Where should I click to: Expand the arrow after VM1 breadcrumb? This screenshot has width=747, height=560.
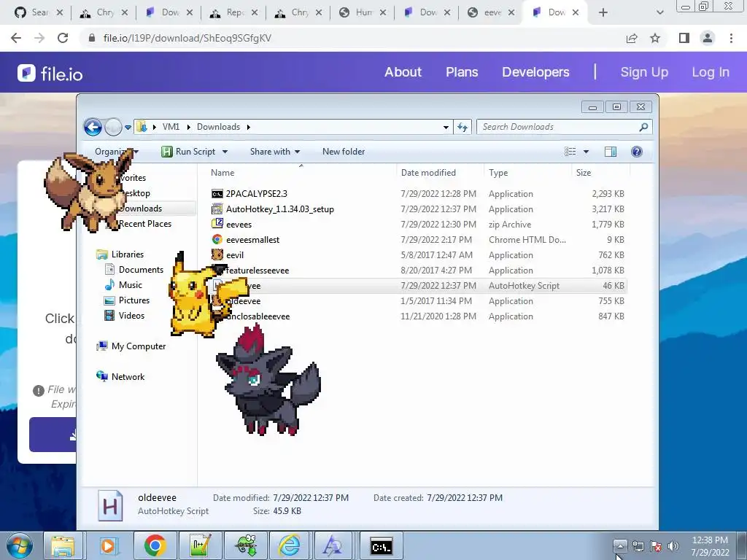pyautogui.click(x=189, y=127)
